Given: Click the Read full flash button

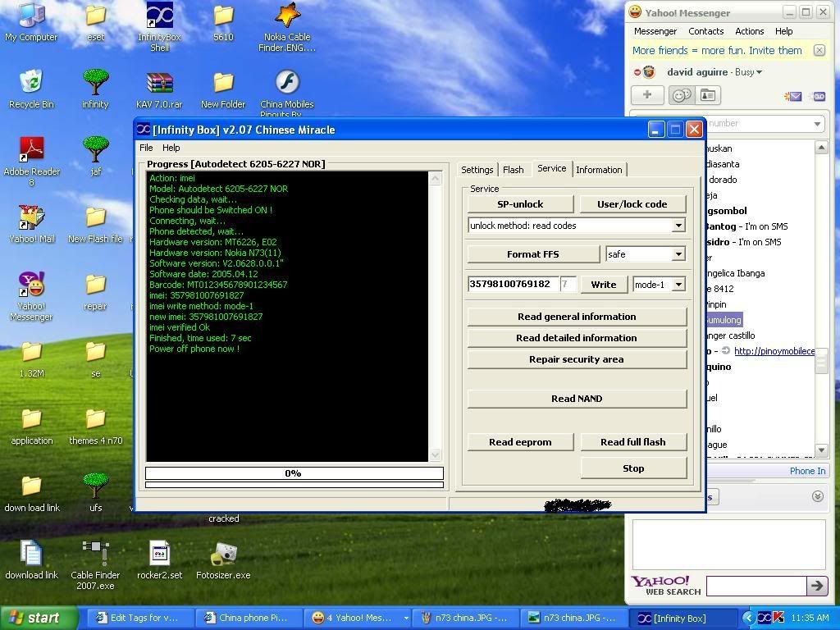Looking at the screenshot, I should click(633, 442).
